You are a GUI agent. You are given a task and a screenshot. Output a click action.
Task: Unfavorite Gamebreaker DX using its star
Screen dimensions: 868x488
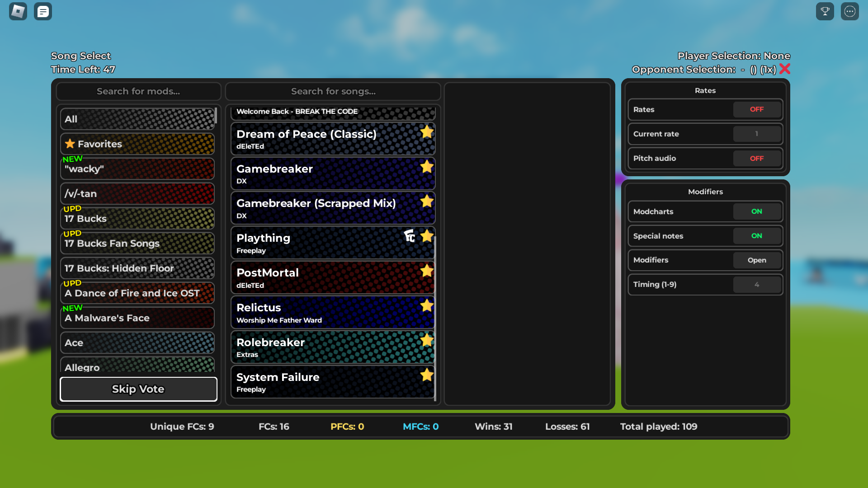coord(426,167)
